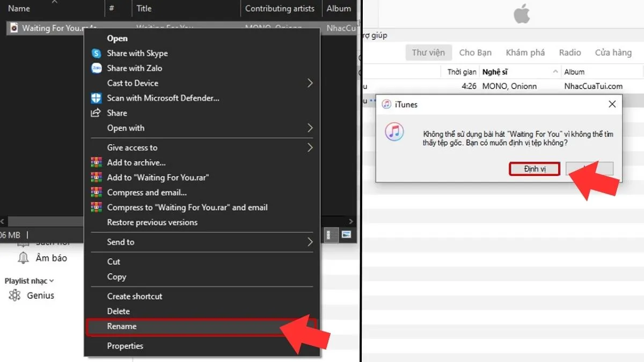Choose Cast to Device in the context menu

132,83
